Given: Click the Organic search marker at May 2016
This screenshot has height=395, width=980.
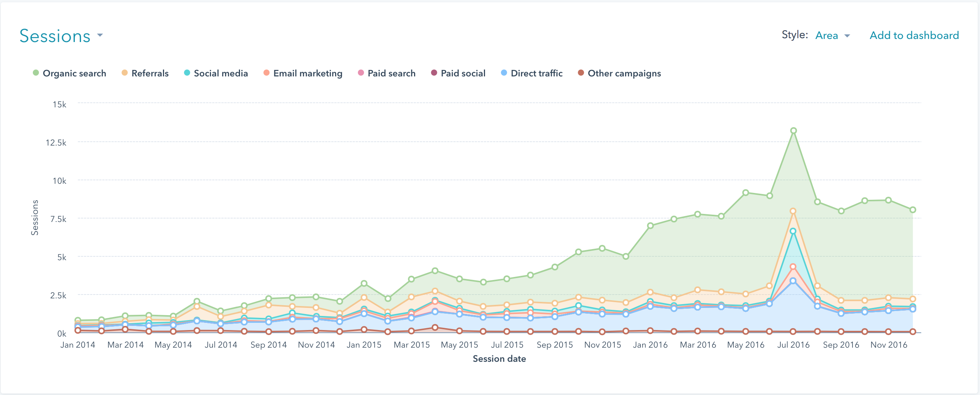Looking at the screenshot, I should 746,193.
